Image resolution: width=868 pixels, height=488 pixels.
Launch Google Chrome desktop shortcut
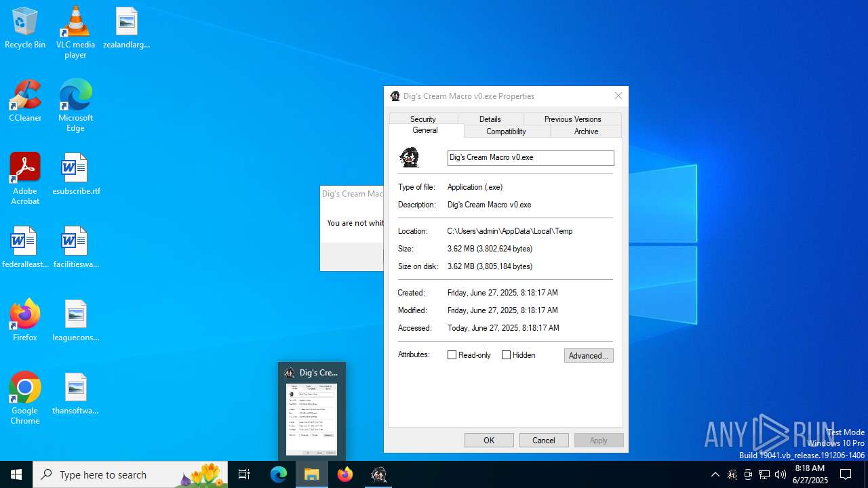(x=25, y=398)
